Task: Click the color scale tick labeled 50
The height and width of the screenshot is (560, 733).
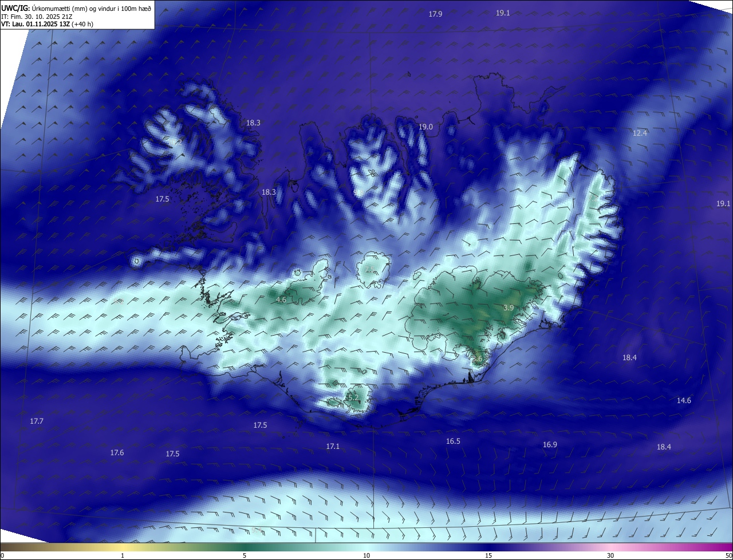Action: click(x=728, y=556)
